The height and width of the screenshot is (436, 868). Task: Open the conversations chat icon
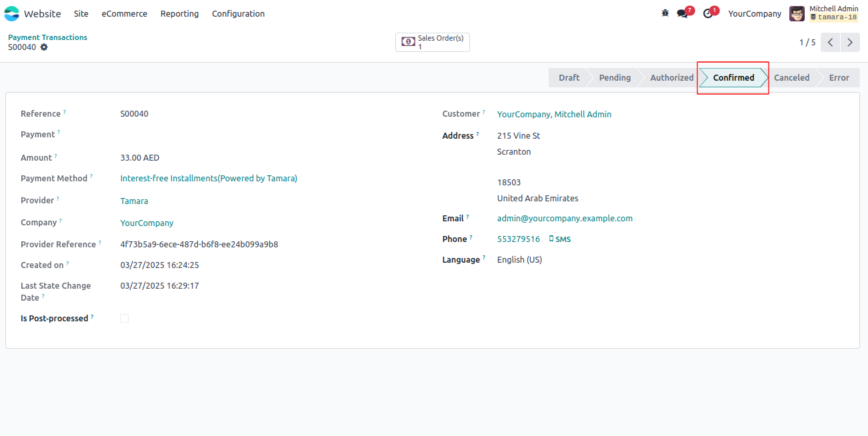pos(683,13)
